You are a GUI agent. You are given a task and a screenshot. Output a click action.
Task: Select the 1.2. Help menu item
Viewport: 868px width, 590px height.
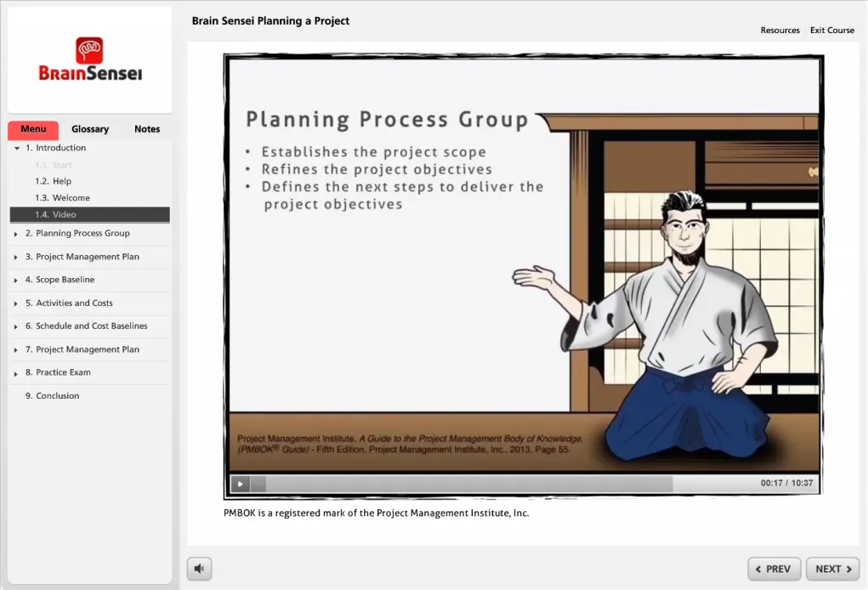pyautogui.click(x=53, y=181)
